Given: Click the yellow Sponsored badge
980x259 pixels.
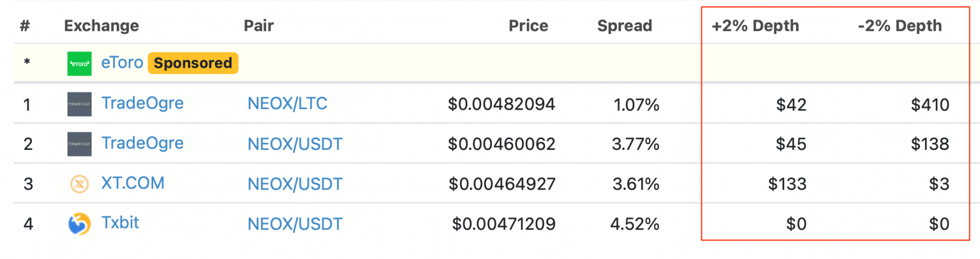Looking at the screenshot, I should [193, 63].
